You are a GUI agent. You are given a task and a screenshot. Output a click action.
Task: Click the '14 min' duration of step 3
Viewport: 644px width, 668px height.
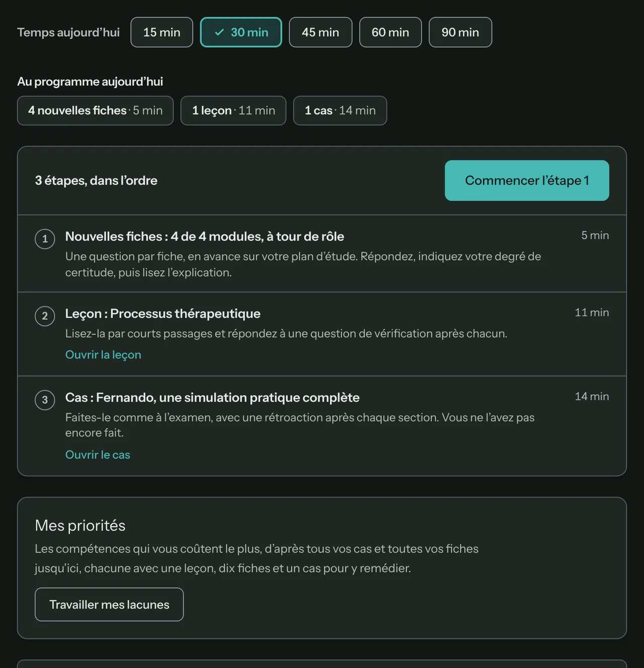tap(592, 396)
